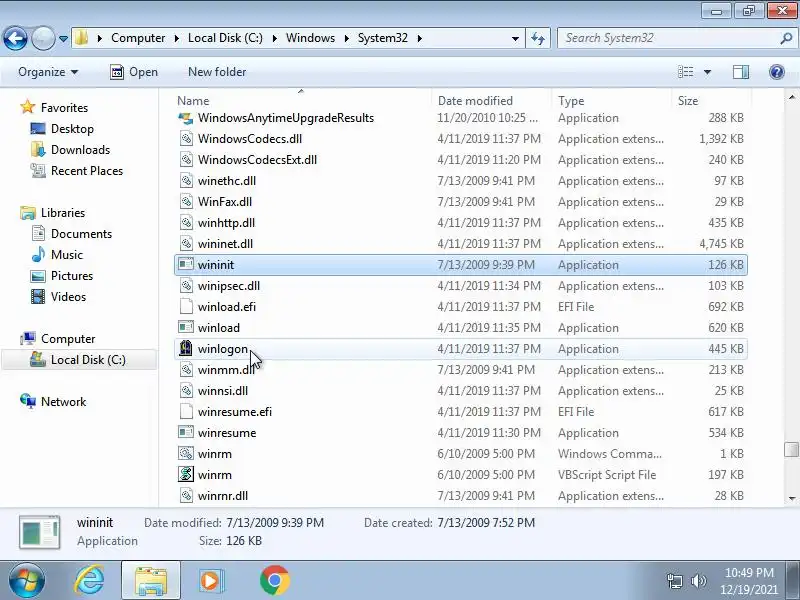Select the winlogon application icon
This screenshot has height=600, width=800.
[186, 348]
